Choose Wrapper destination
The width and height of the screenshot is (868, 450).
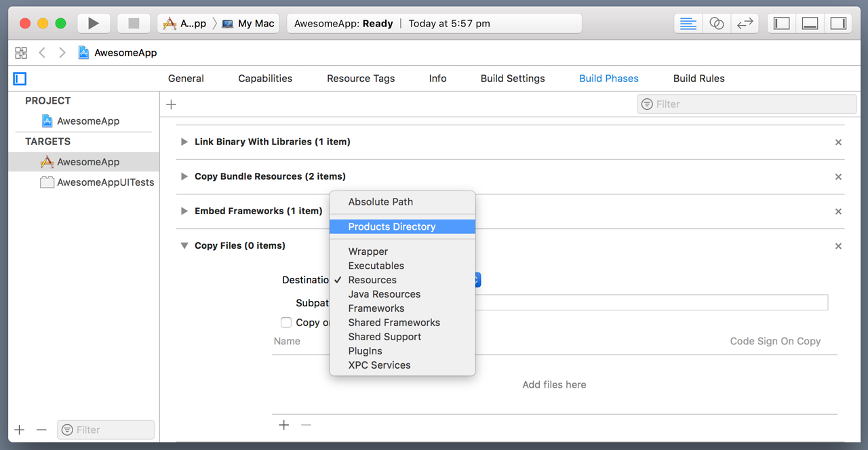click(x=402, y=251)
